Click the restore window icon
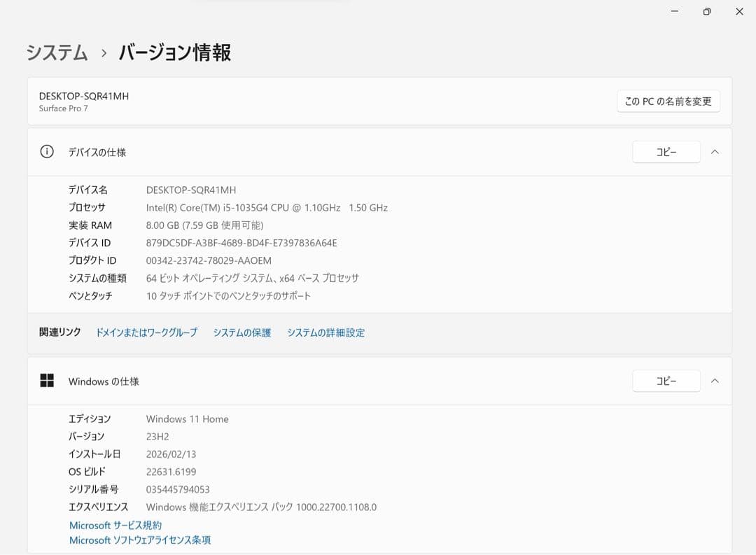756x555 pixels. pos(706,11)
